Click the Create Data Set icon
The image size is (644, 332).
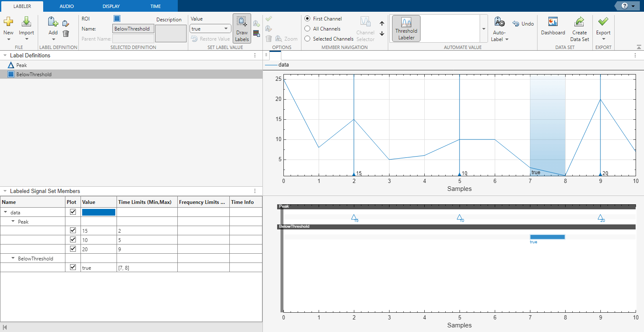click(579, 22)
